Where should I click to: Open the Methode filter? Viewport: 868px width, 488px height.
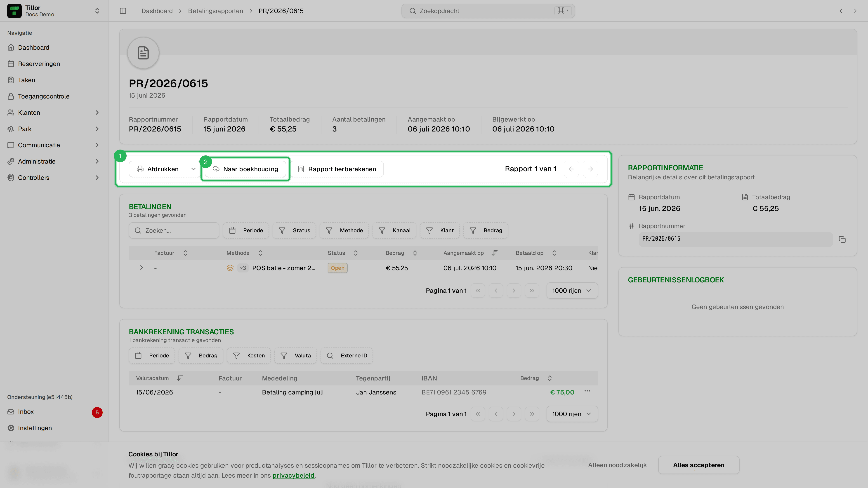pos(344,230)
